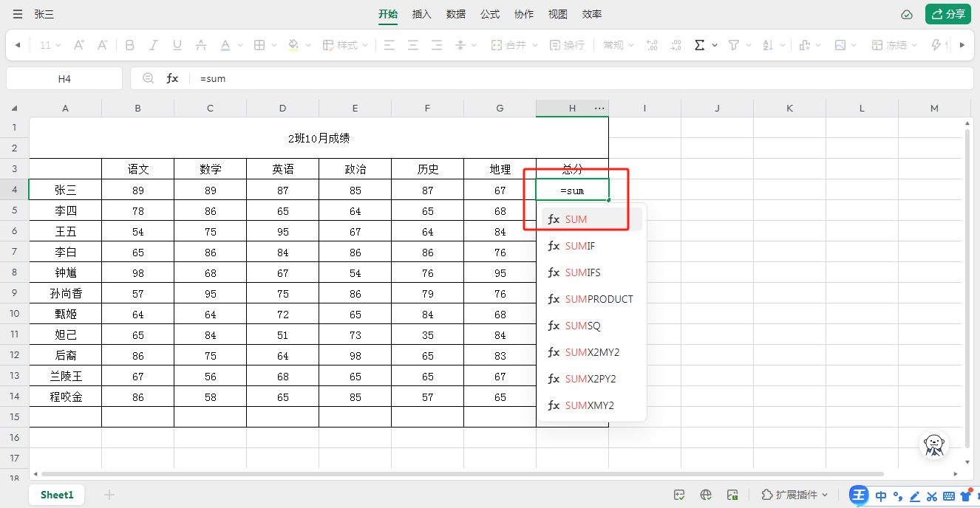The image size is (980, 508).
Task: Switch to the 插入 tab
Action: pyautogui.click(x=422, y=14)
